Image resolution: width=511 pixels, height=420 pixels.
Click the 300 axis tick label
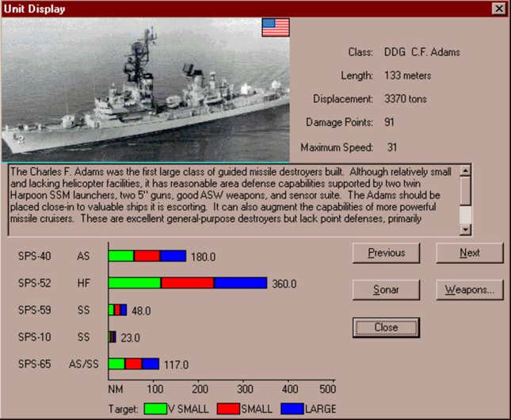pyautogui.click(x=245, y=389)
